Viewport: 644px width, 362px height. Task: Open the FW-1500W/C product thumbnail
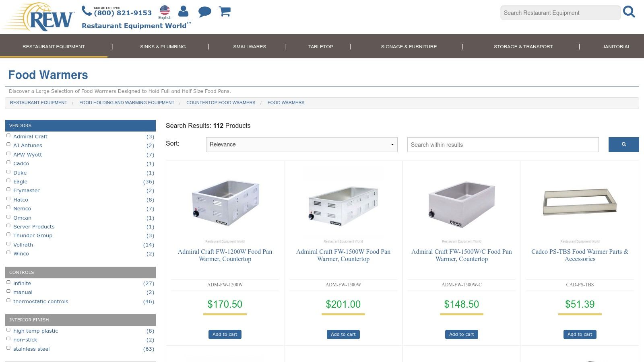coord(462,205)
